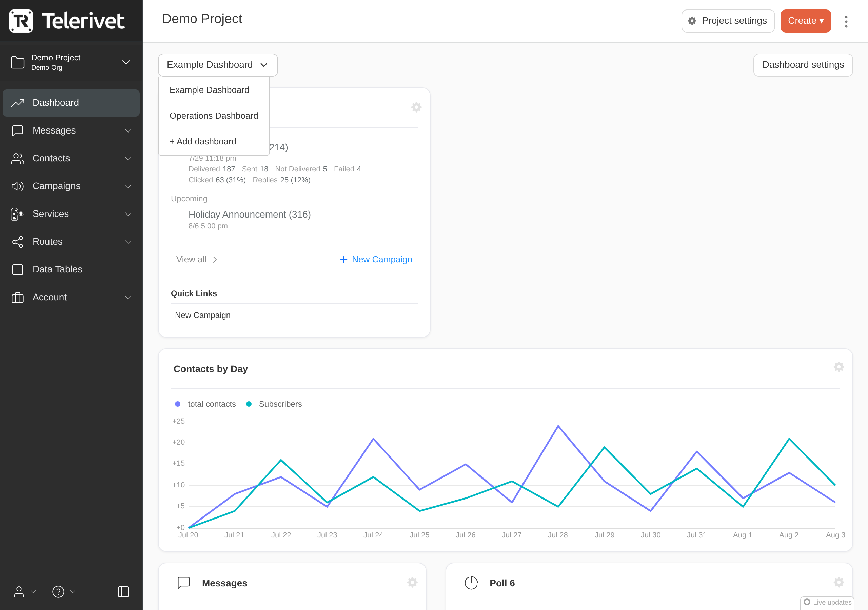This screenshot has height=610, width=868.
Task: Open Data Tables in the sidebar
Action: [x=71, y=269]
